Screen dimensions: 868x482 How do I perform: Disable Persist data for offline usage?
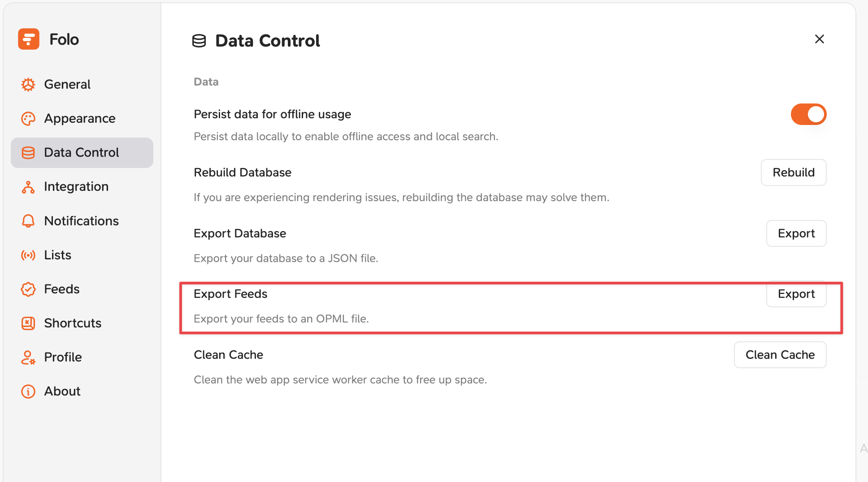point(808,114)
